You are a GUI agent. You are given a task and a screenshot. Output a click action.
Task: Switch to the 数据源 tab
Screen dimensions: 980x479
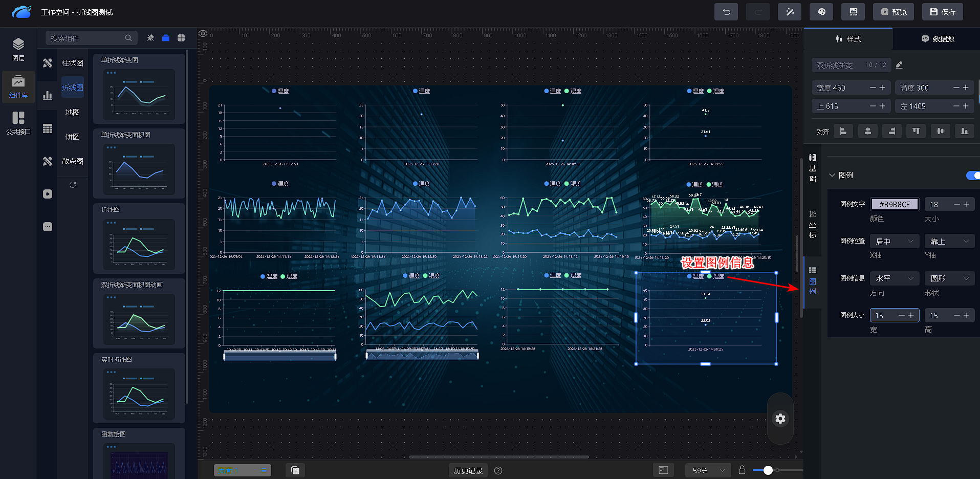click(938, 39)
